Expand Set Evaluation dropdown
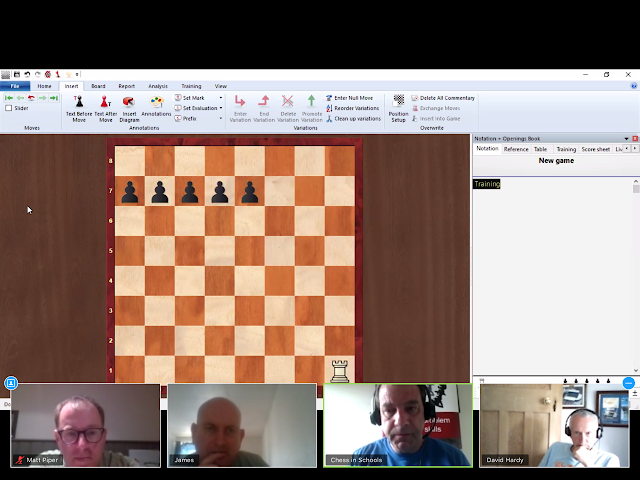The width and height of the screenshot is (640, 480). (x=221, y=108)
